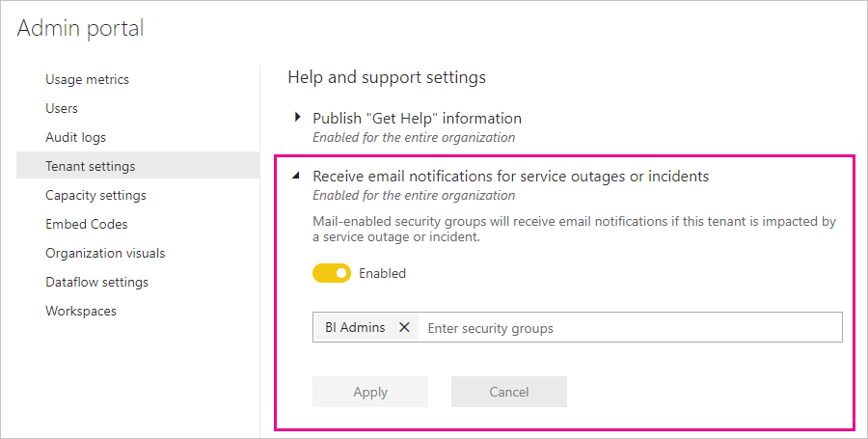Click Publish "Get Help" information heading
Image resolution: width=868 pixels, height=439 pixels.
click(417, 118)
